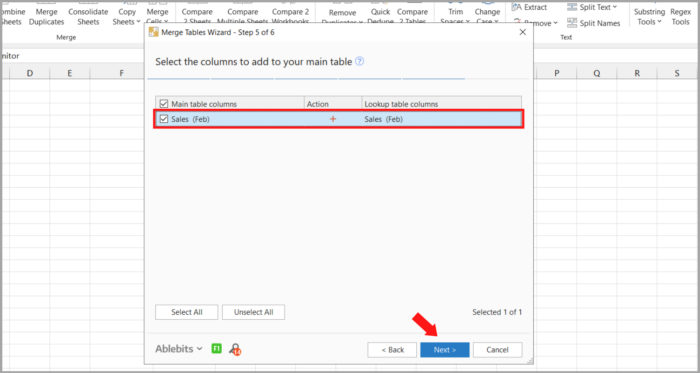The height and width of the screenshot is (373, 700).
Task: Cancel the Merge Tables Wizard
Action: (497, 350)
